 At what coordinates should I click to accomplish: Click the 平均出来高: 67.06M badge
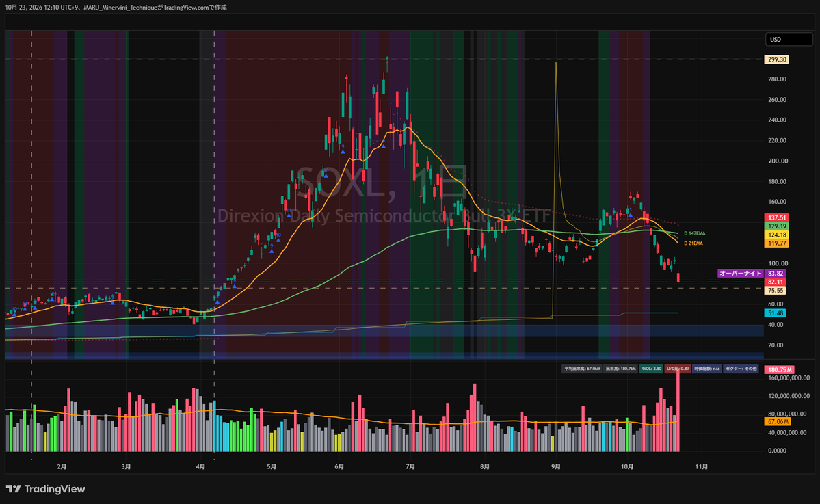point(582,369)
